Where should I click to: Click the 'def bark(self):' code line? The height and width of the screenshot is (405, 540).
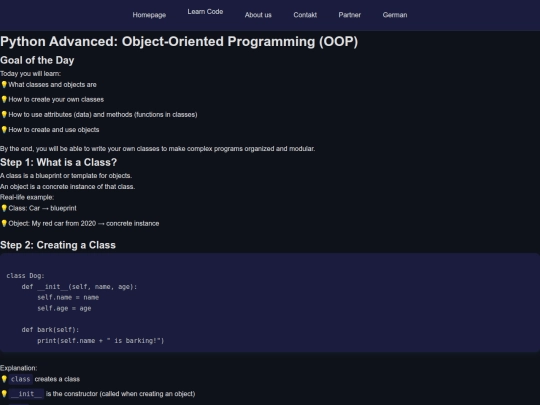(x=50, y=330)
